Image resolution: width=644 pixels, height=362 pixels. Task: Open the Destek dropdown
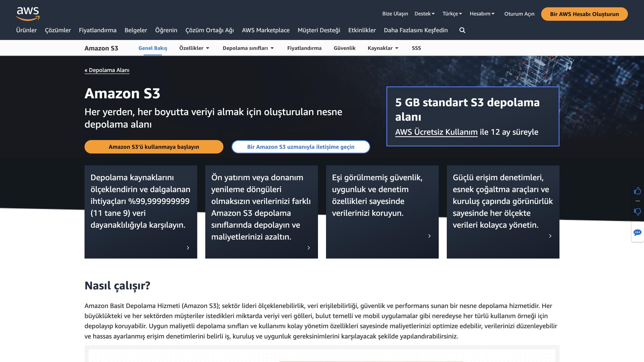click(425, 13)
